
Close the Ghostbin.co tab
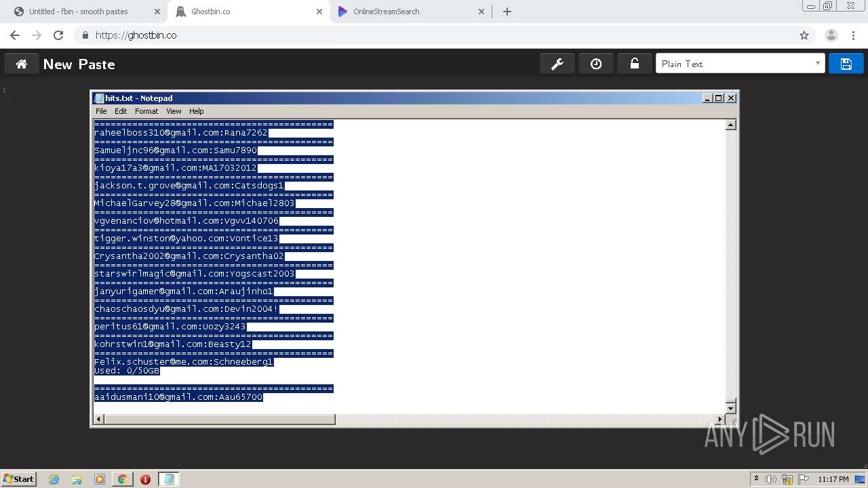[x=319, y=12]
